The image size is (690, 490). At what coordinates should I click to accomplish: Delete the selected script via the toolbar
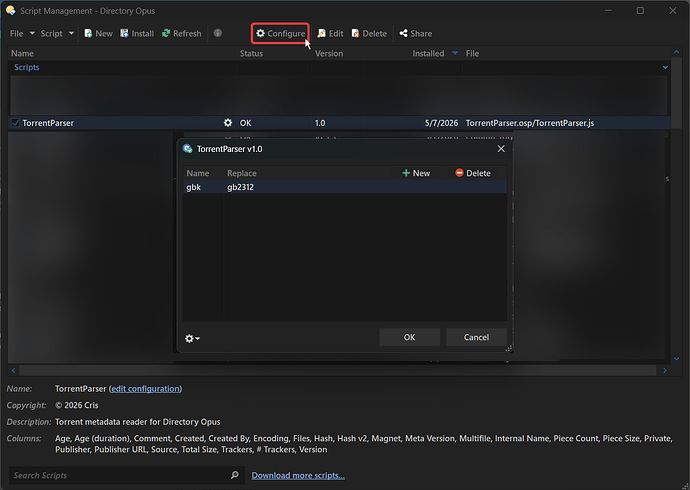(369, 33)
